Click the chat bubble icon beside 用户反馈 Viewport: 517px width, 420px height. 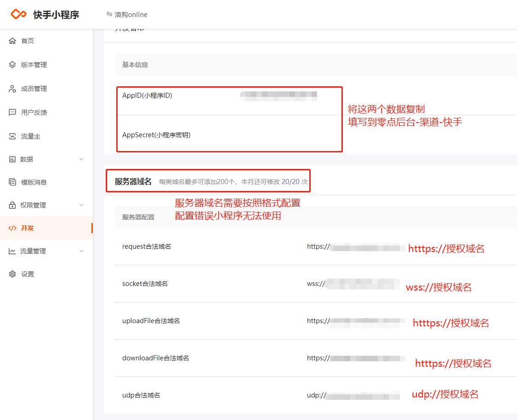[x=12, y=112]
